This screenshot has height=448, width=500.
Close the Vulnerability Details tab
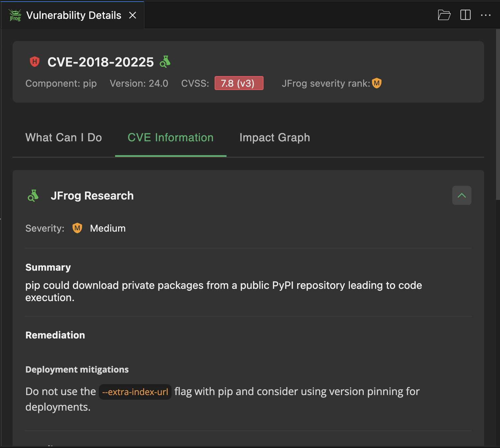click(133, 15)
